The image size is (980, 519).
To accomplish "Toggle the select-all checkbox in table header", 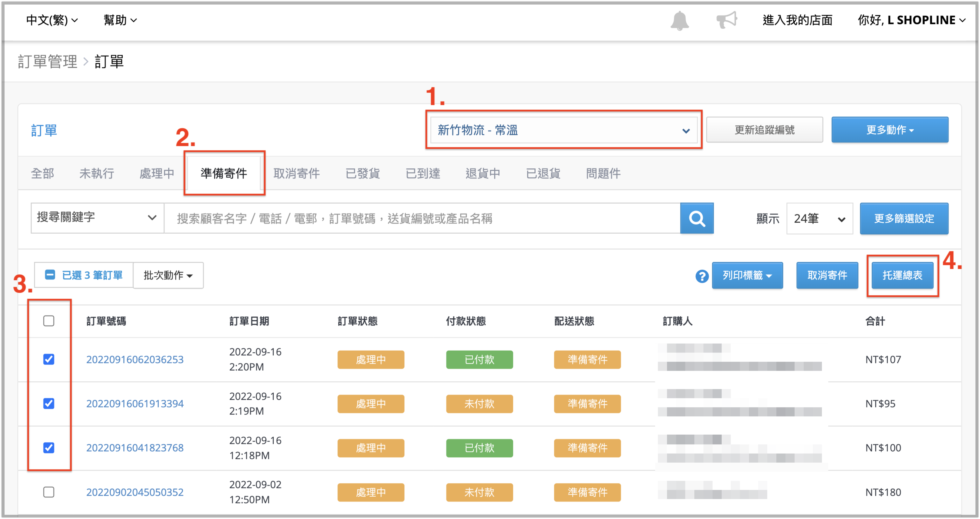I will [x=49, y=321].
